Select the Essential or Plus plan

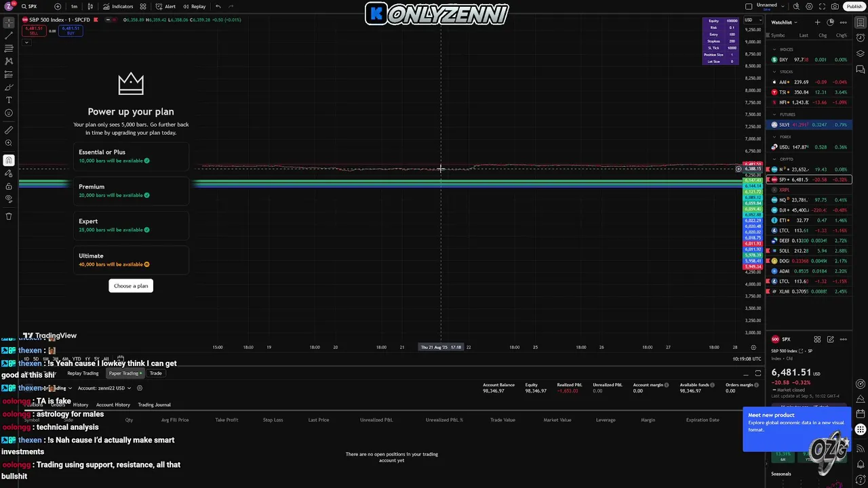(131, 156)
